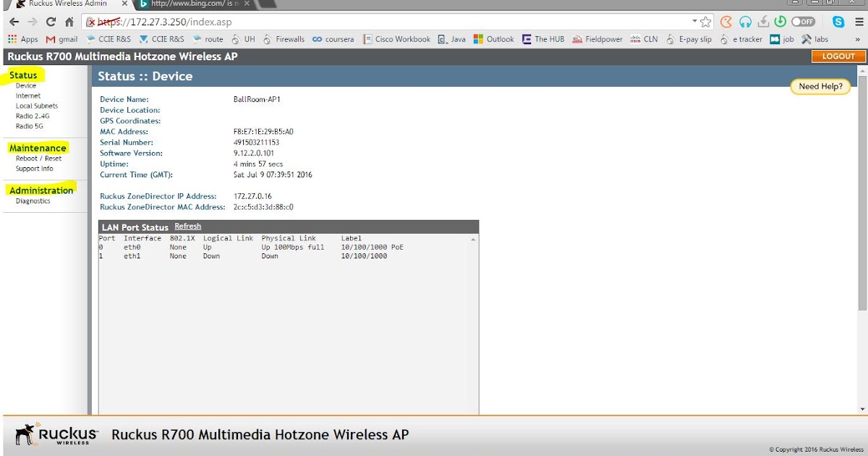Click the Need Help? button
The image size is (868, 456).
point(820,86)
